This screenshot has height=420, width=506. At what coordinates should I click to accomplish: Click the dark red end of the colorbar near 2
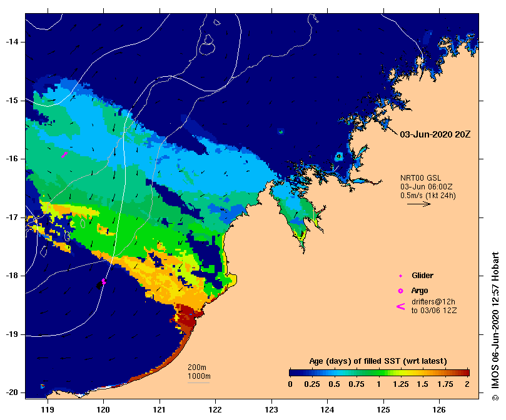point(465,373)
